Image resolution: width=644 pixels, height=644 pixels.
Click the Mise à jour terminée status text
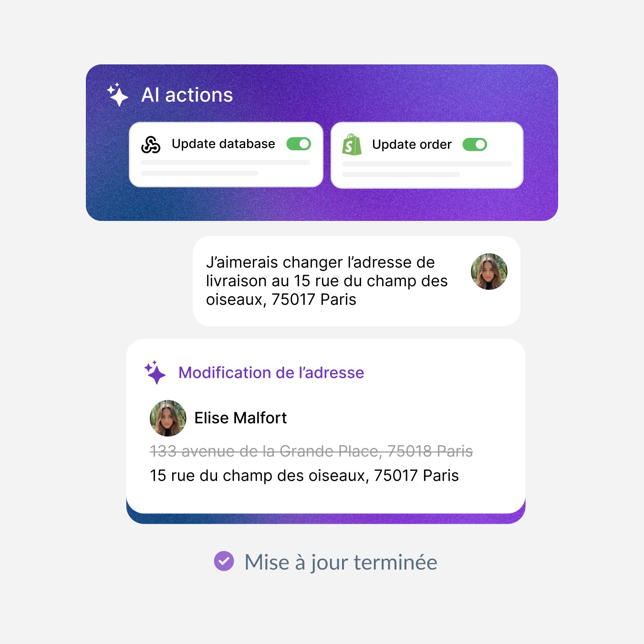pyautogui.click(x=341, y=562)
